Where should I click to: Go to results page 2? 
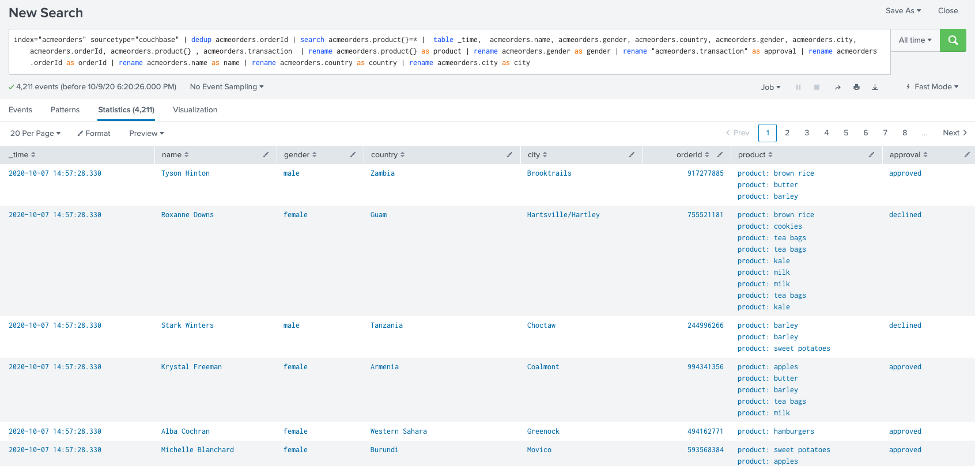click(x=787, y=133)
